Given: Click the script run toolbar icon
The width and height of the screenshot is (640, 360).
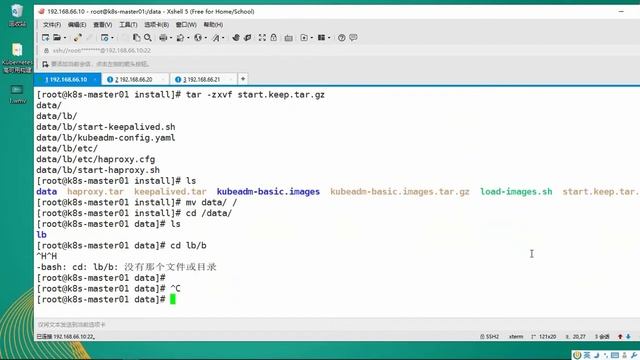Looking at the screenshot, I should [304, 38].
